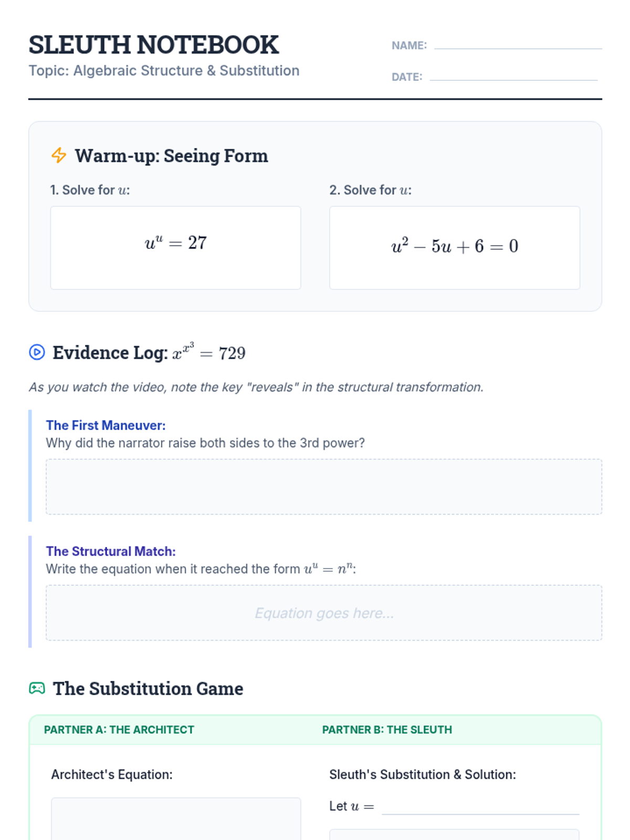
Task: Click the 'The Structural Match:' heading
Action: point(111,551)
